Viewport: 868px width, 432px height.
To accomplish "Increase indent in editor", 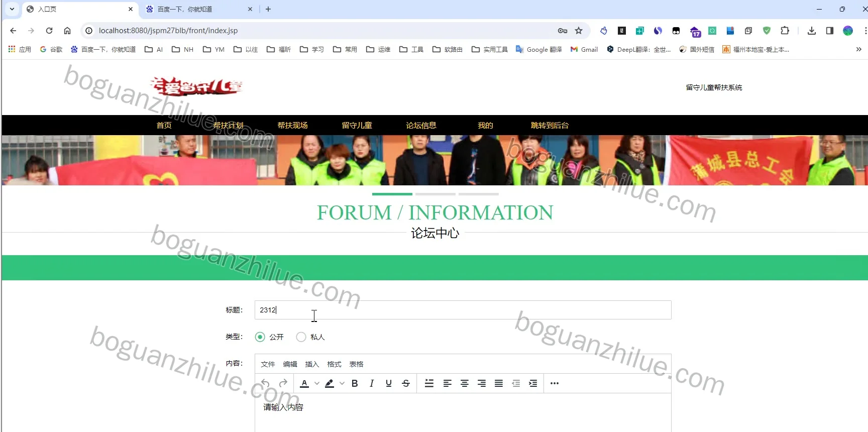I will (x=533, y=383).
